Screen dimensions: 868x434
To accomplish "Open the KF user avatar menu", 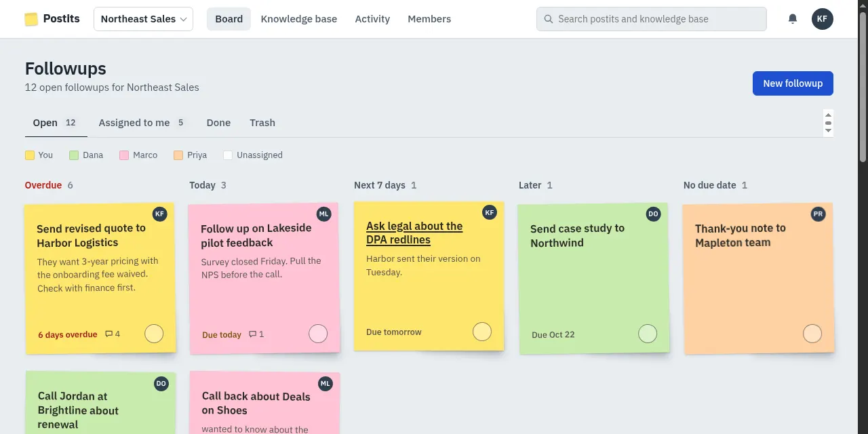I will pyautogui.click(x=822, y=19).
